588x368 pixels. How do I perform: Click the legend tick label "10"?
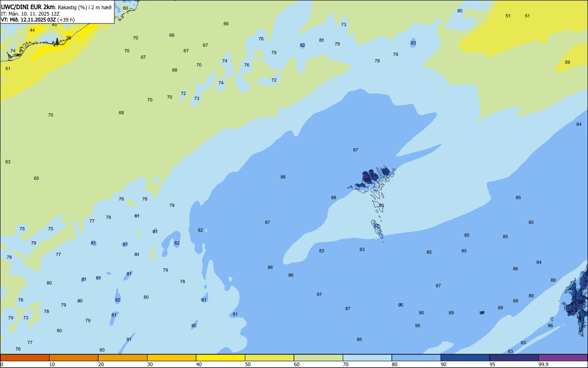tap(52, 364)
